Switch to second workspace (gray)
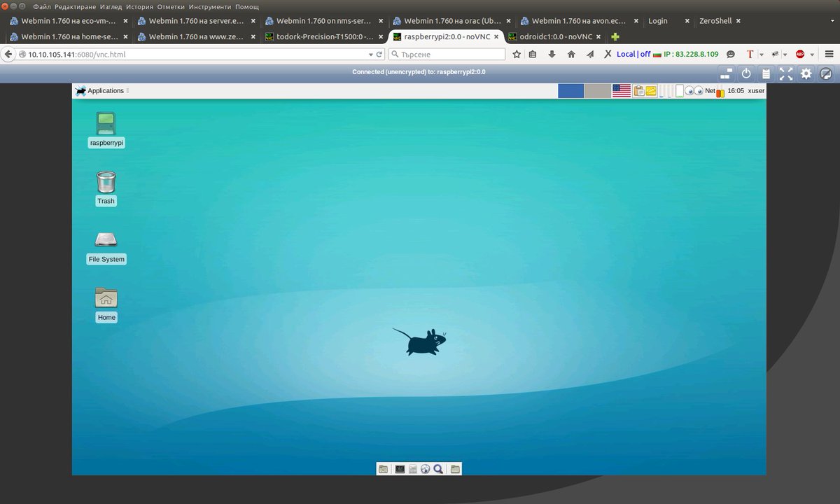This screenshot has height=504, width=840. tap(598, 90)
